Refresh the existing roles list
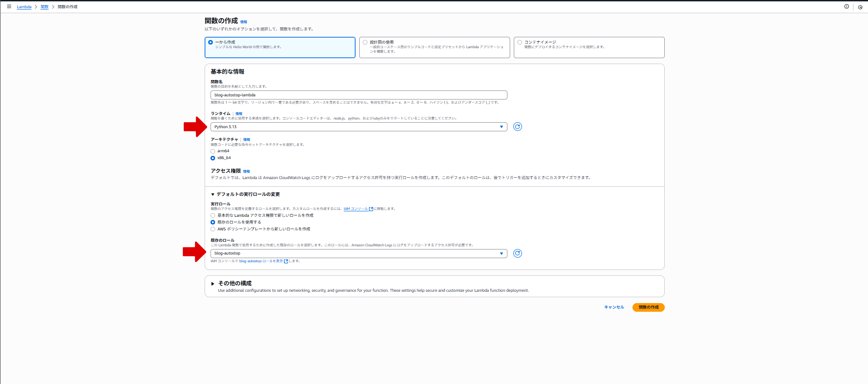868x384 pixels. 517,254
